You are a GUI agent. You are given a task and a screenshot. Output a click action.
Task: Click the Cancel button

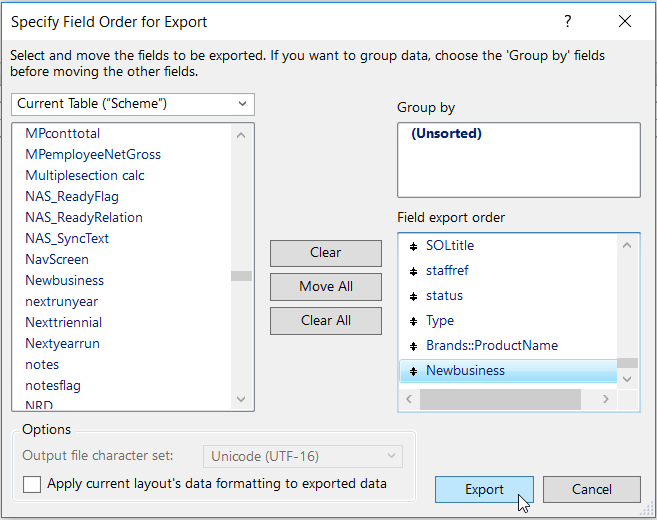[x=591, y=489]
